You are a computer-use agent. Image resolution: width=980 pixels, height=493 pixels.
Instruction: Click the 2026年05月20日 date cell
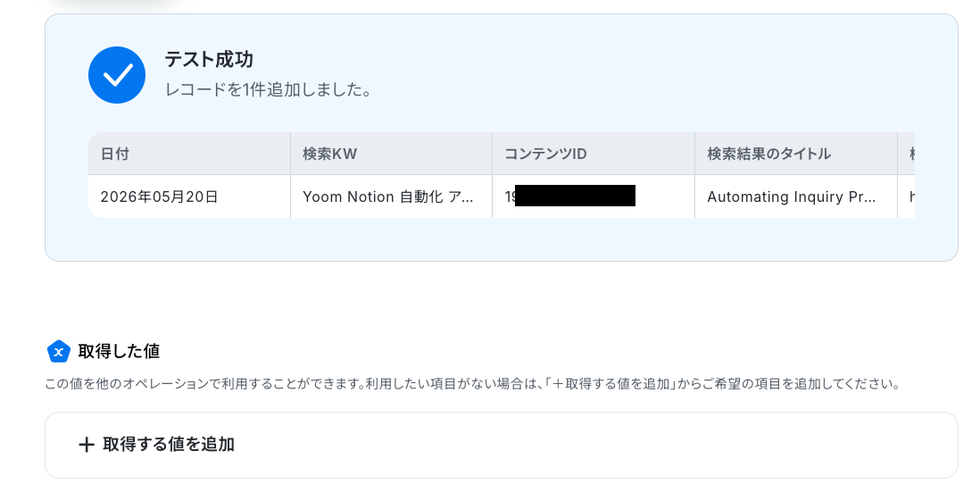pos(189,196)
